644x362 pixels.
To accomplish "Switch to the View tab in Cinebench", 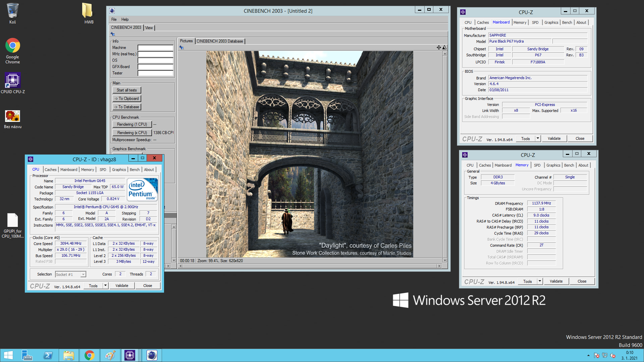I will 149,28.
